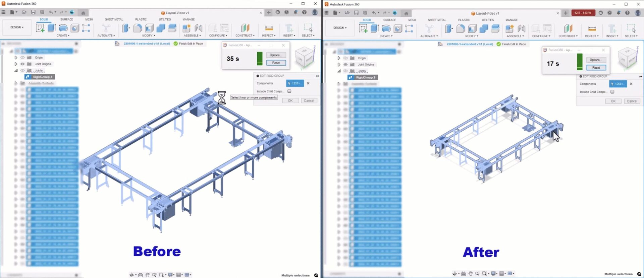644x278 pixels.
Task: Click the Pan hand tool in right window
Action: coord(470,273)
